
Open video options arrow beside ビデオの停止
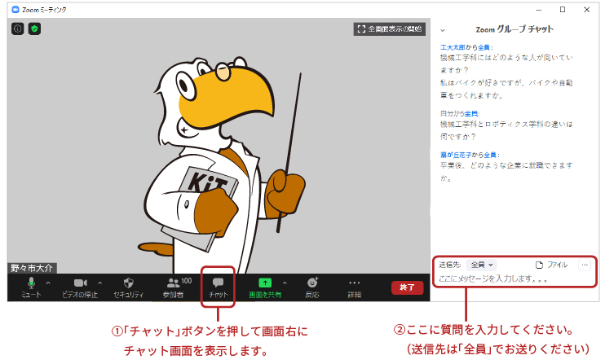[x=100, y=283]
